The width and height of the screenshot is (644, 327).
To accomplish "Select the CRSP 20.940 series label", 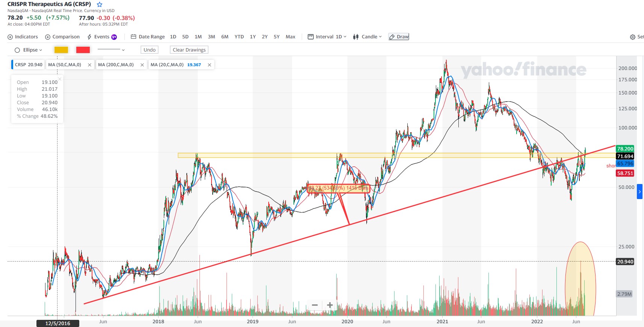I will (x=29, y=65).
